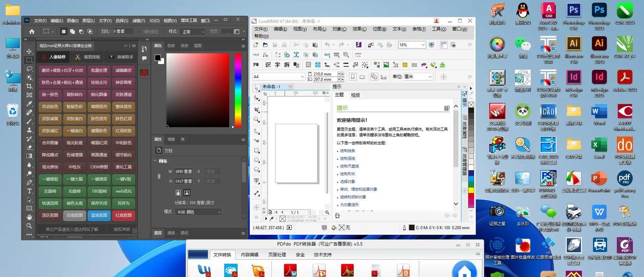Select subtract from selection mode in Photoshop
Image resolution: width=644 pixels, height=277 pixels.
(81, 32)
